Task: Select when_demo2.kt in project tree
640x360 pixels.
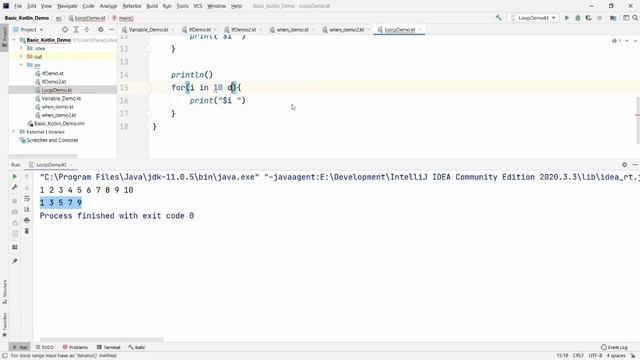Action: tap(59, 115)
